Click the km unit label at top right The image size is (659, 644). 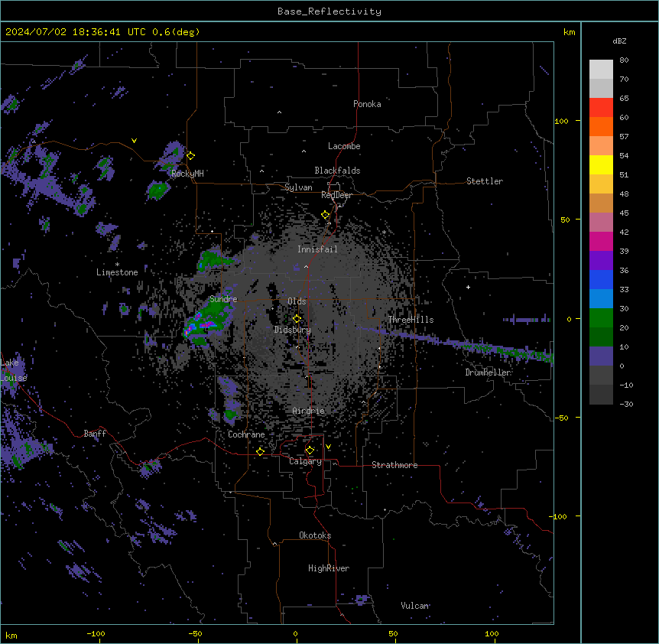[x=569, y=32]
